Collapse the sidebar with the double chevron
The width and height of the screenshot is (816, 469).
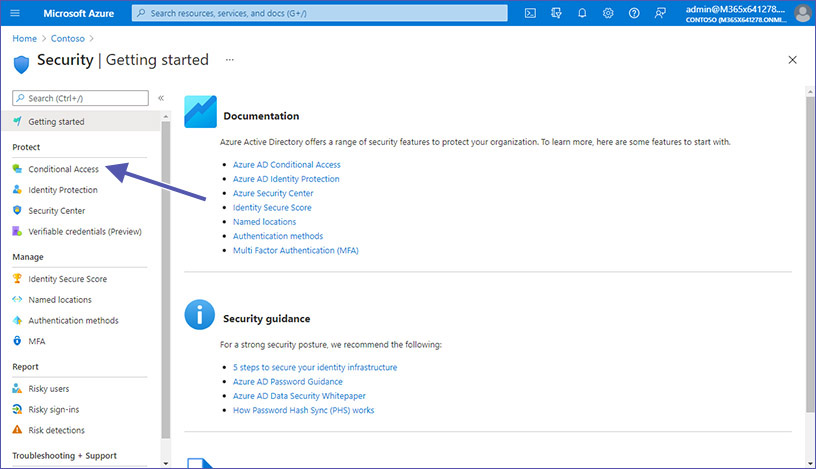click(161, 98)
